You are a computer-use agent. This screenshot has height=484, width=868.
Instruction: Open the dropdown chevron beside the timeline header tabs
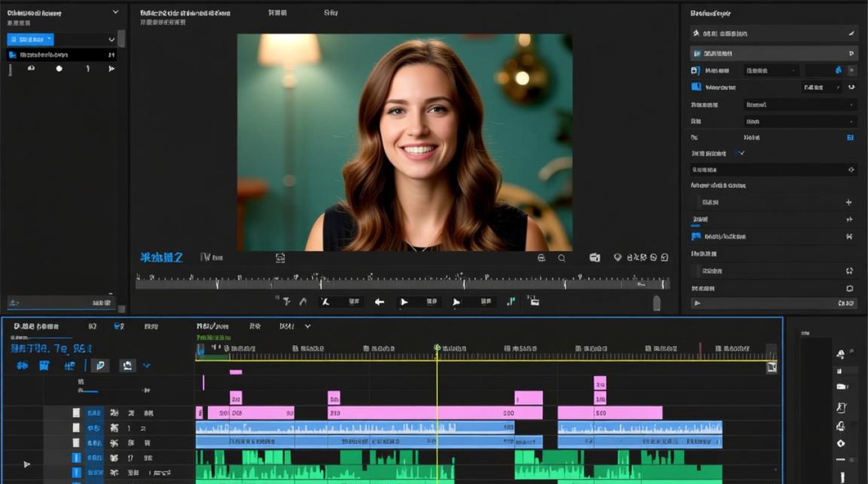[x=307, y=327]
